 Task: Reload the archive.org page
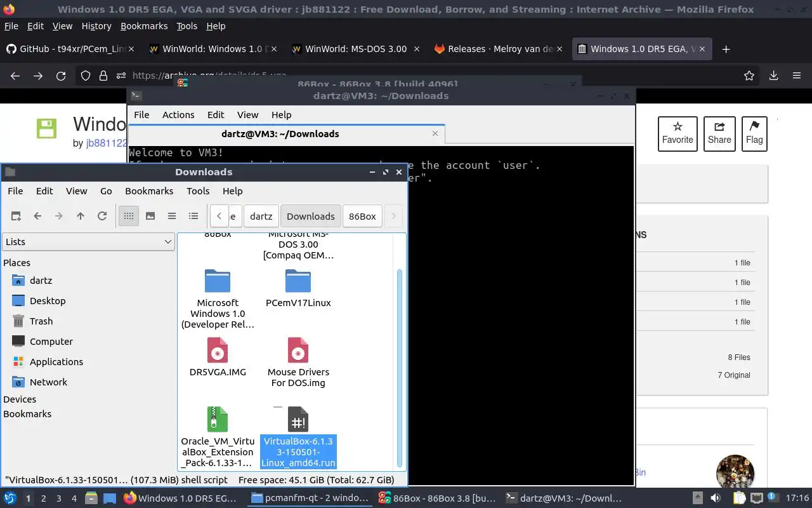pos(61,76)
